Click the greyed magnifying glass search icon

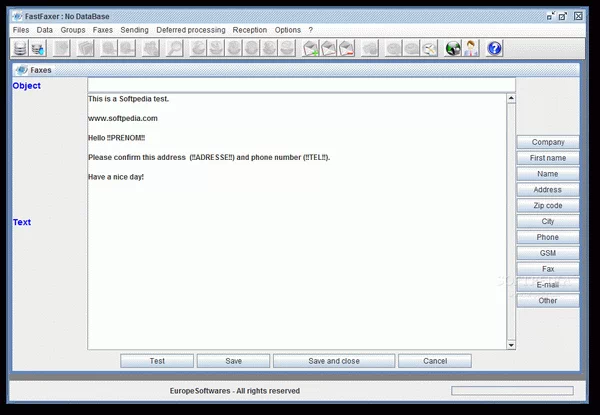click(174, 49)
